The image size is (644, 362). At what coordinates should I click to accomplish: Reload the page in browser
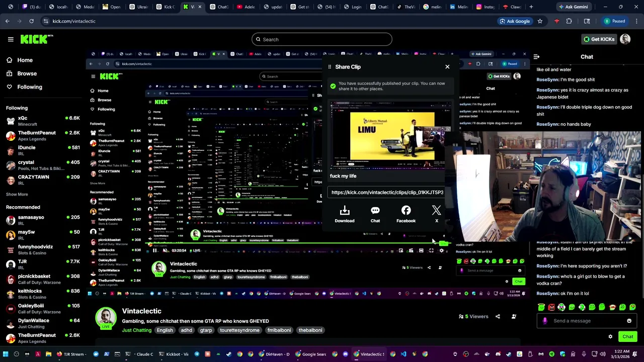click(31, 21)
